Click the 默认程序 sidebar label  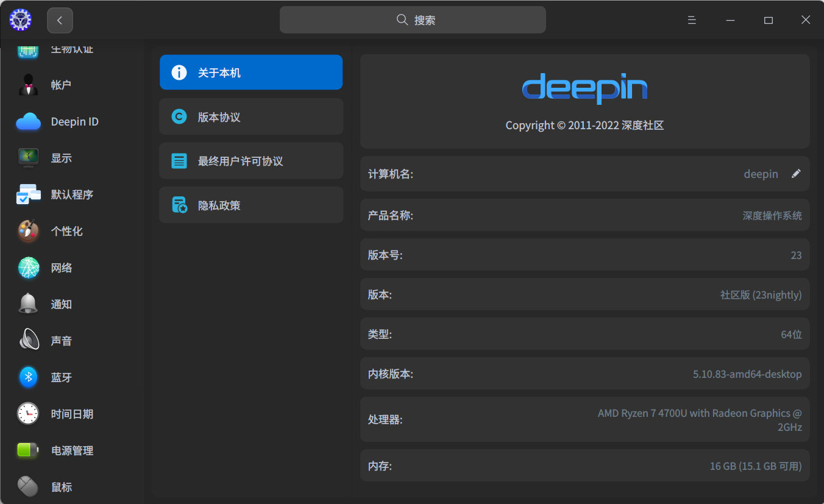[72, 194]
